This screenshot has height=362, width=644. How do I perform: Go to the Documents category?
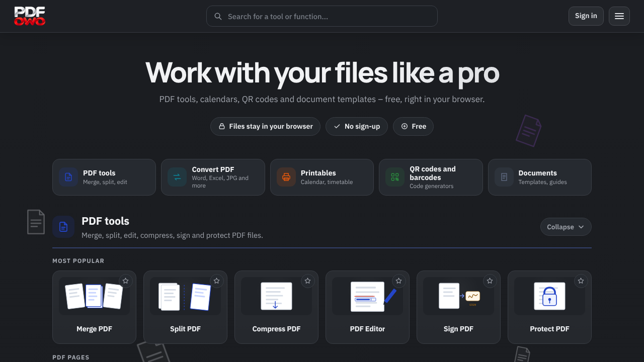pos(540,177)
